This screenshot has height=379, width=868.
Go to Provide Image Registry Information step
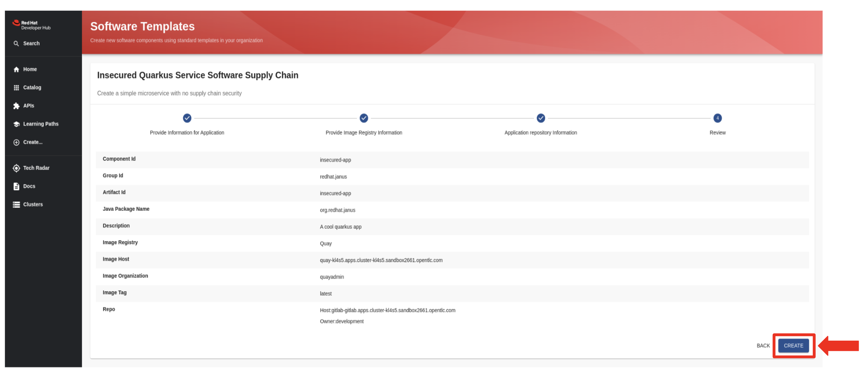(364, 118)
